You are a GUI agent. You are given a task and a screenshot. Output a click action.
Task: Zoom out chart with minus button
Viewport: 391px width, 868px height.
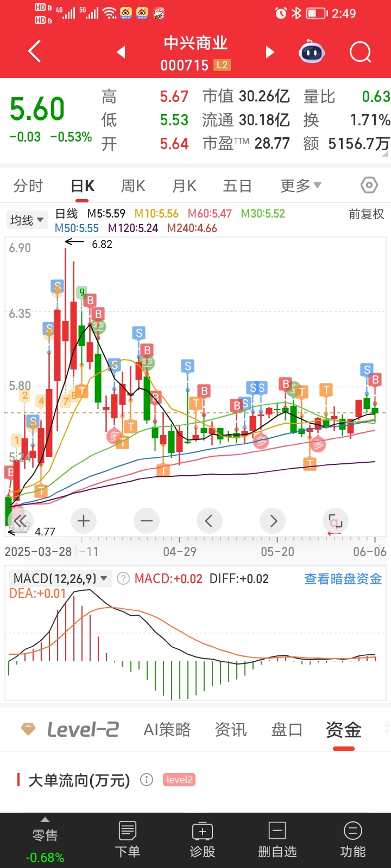coord(147,521)
